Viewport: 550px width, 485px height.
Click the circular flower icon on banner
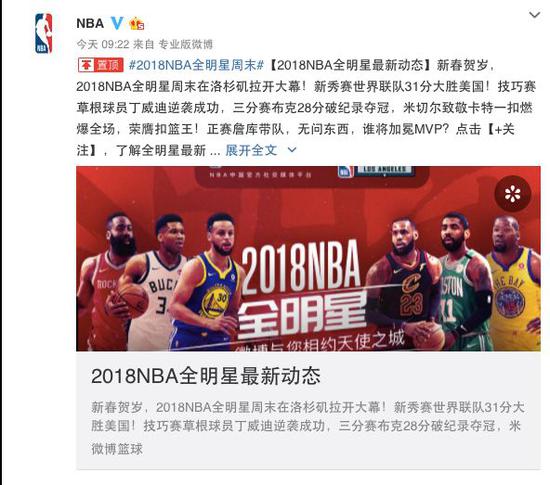point(512,194)
